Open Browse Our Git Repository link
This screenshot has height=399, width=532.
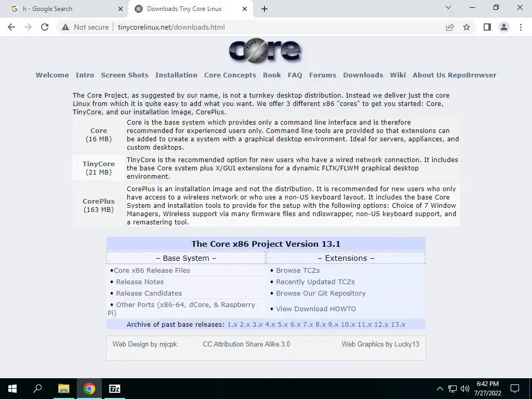coord(321,293)
